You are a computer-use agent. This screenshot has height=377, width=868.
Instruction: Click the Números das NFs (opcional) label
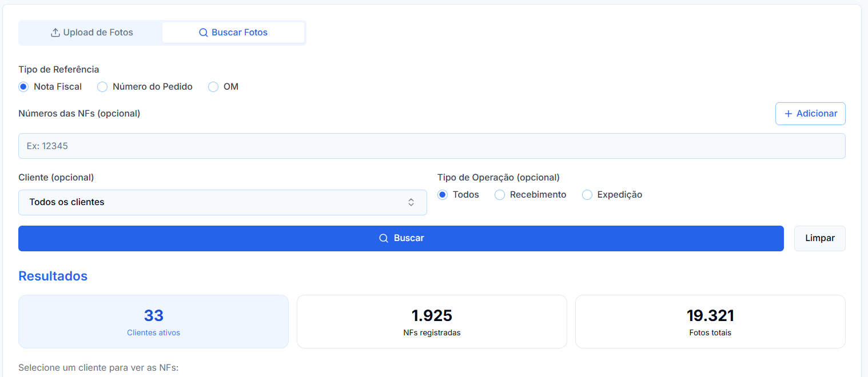click(x=79, y=113)
